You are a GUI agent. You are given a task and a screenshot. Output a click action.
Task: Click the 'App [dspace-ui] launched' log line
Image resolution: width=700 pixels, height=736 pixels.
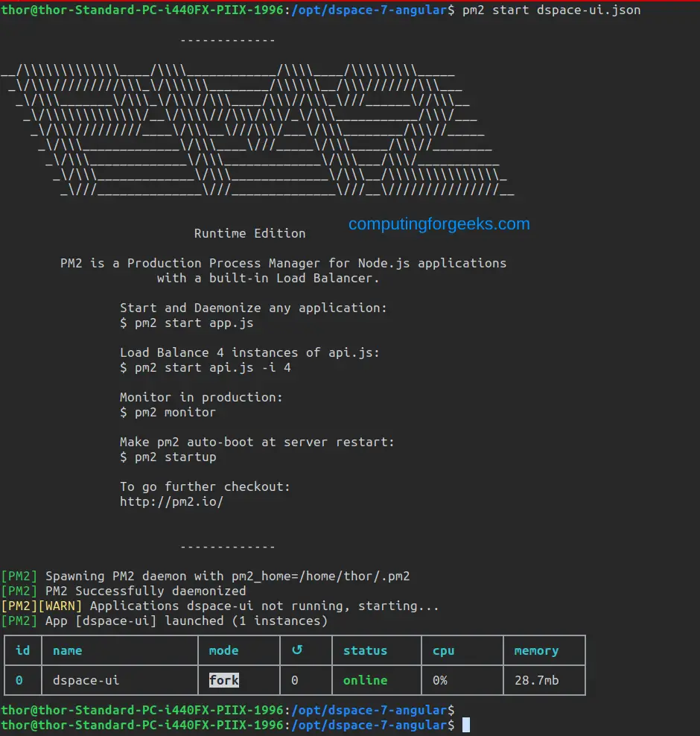(x=165, y=621)
